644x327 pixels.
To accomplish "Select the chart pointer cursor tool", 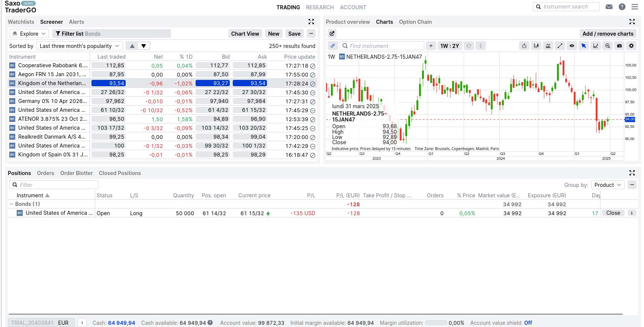I will [584, 46].
